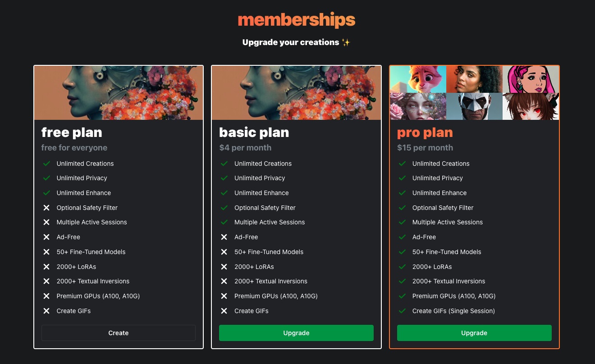595x364 pixels.
Task: Click X icon beside basic plan 2000+ LoRAs
Action: (x=224, y=267)
